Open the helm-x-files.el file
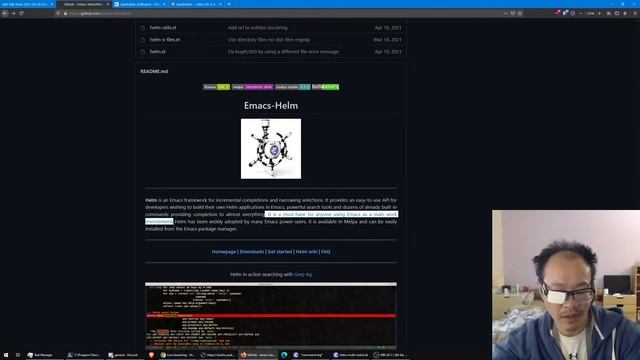 point(165,40)
